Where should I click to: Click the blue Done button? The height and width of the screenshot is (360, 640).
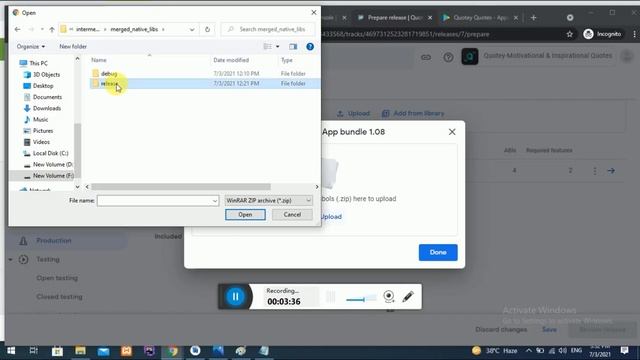pos(438,252)
